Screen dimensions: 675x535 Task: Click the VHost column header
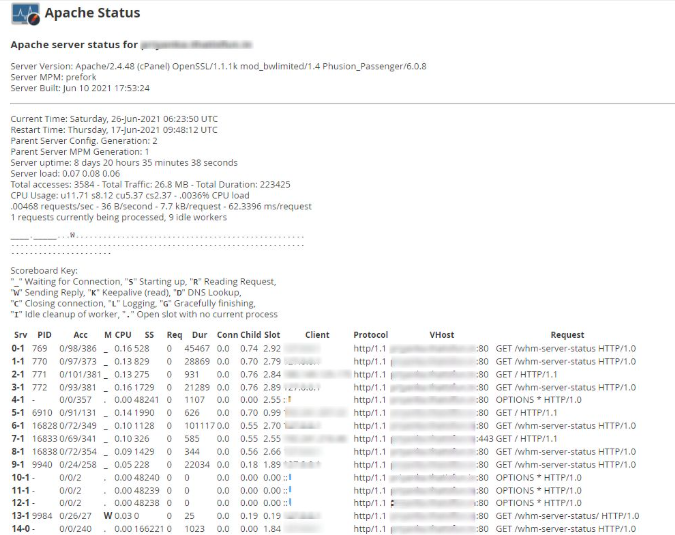442,335
